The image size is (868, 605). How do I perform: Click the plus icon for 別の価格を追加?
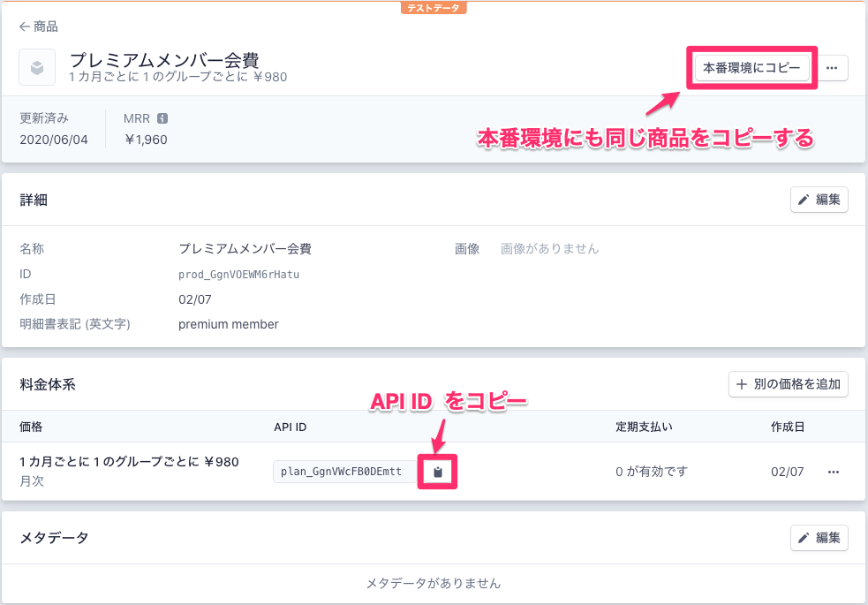coord(742,384)
